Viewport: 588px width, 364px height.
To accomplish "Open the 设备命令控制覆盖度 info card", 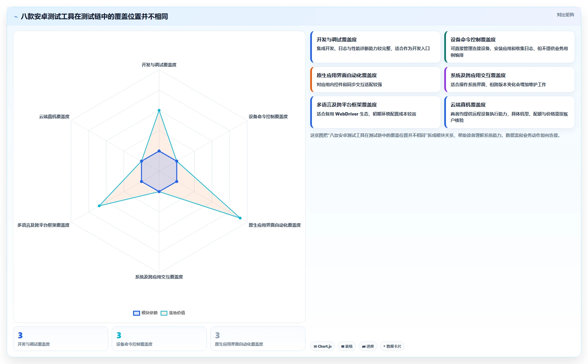I will click(x=509, y=47).
